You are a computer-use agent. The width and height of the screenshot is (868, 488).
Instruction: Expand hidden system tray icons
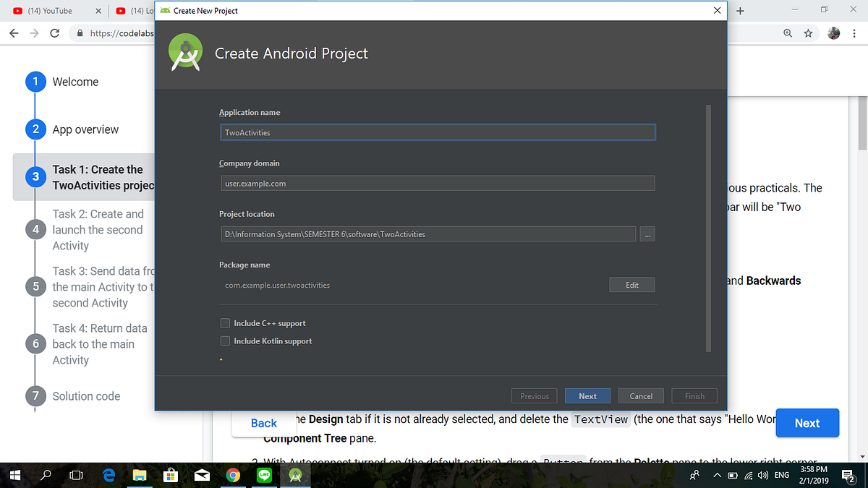coord(717,475)
